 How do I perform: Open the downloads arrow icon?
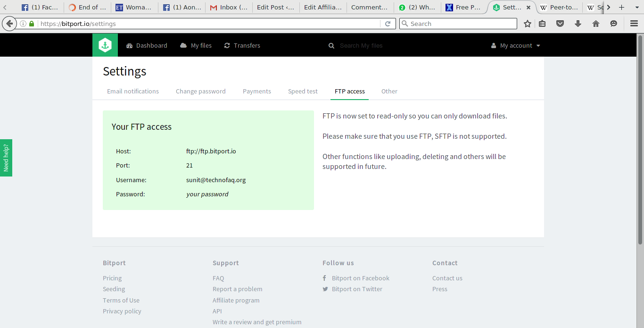point(578,24)
